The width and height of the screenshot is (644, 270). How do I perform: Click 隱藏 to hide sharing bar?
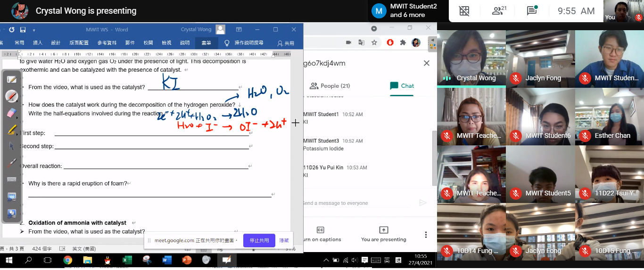284,240
